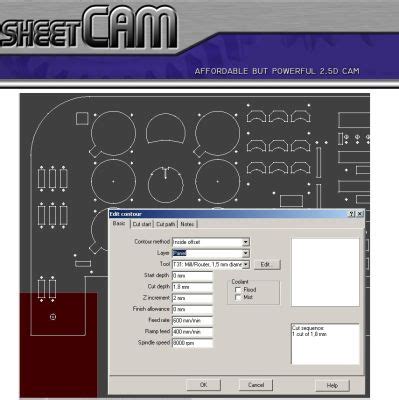Click the Finish allowance field
Viewport: 399px width, 400px height.
coord(192,310)
